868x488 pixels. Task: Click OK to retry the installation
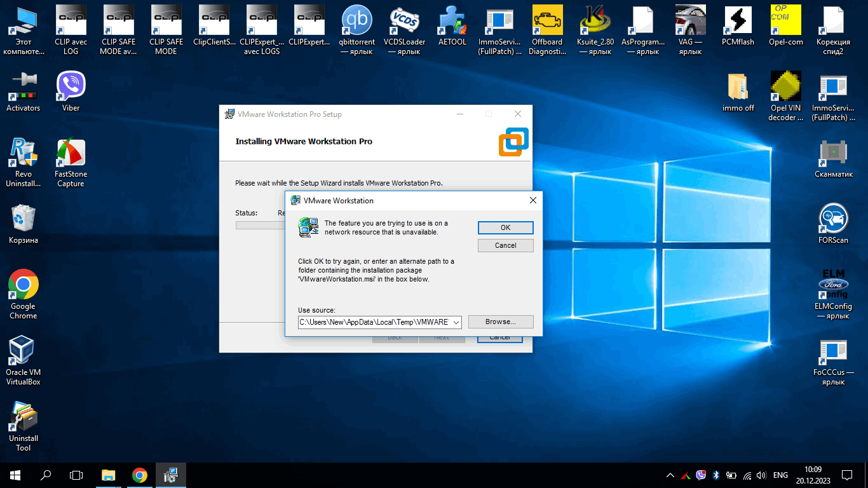click(505, 227)
